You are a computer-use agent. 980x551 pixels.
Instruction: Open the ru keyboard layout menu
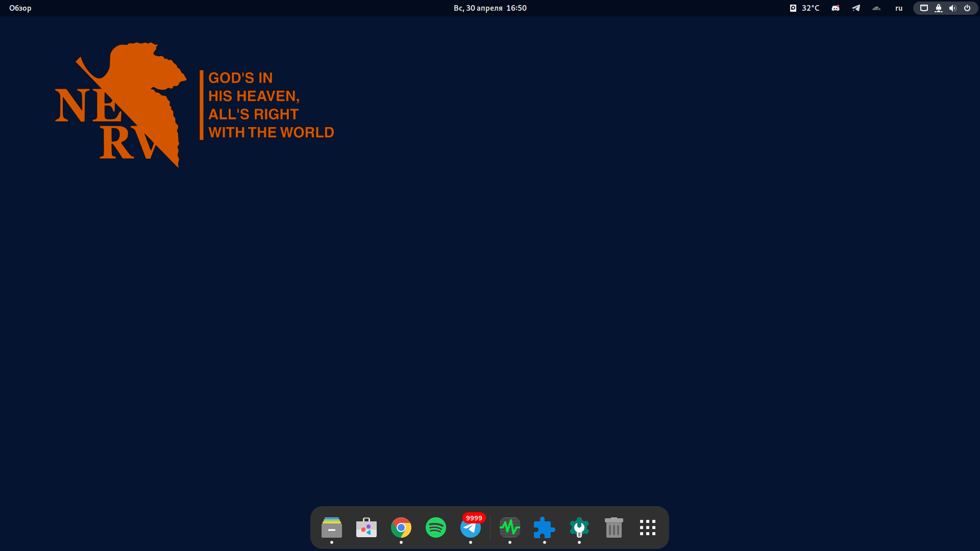tap(899, 8)
